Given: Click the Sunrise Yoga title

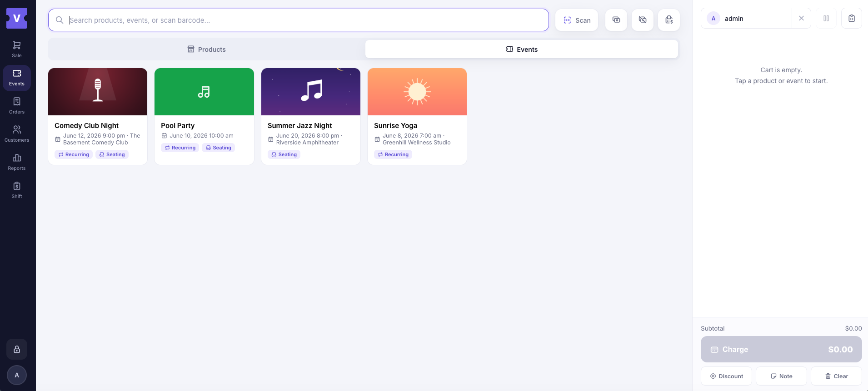Looking at the screenshot, I should 395,125.
